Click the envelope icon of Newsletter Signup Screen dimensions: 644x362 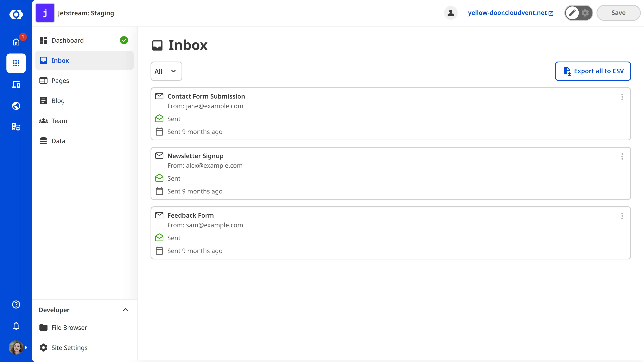point(159,156)
